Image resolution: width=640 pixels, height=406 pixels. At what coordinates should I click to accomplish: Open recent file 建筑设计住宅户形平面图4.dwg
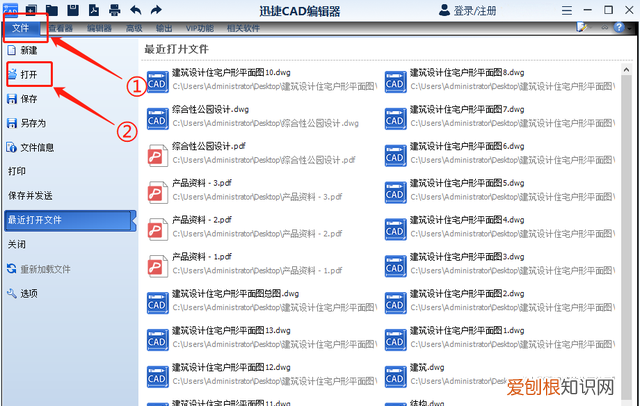(x=500, y=227)
